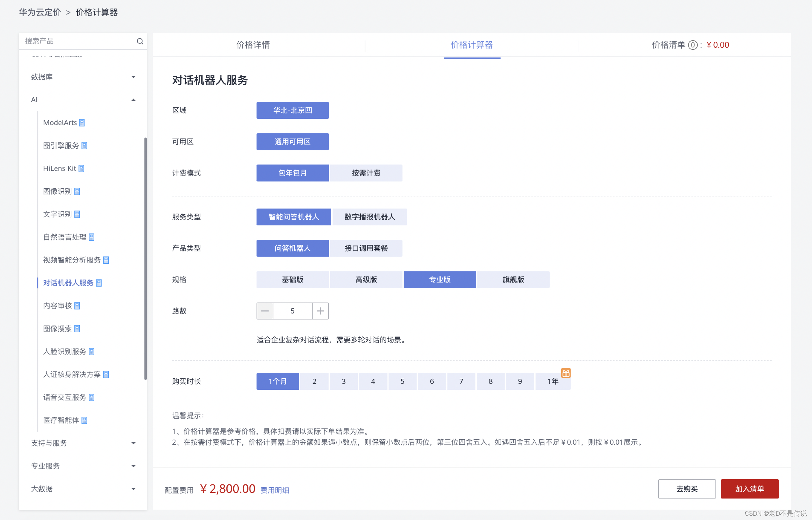Click calculator icon next to 图像搜索
This screenshot has width=812, height=520.
pos(77,329)
